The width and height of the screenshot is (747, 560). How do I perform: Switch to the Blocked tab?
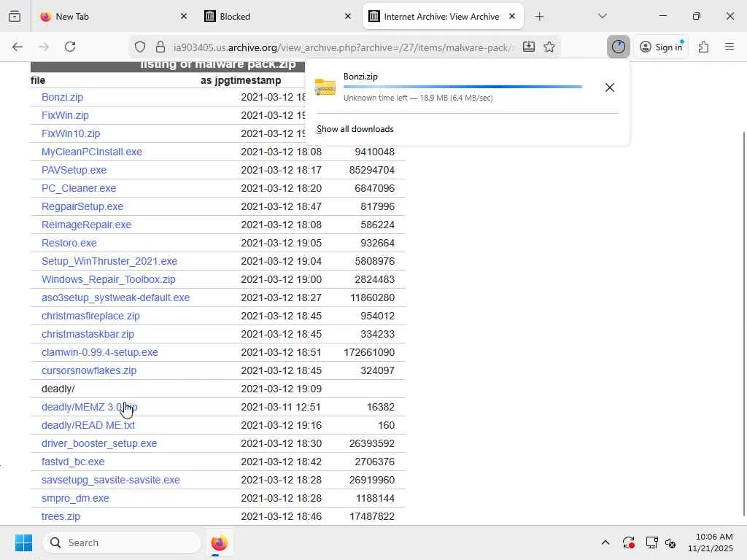coord(278,16)
